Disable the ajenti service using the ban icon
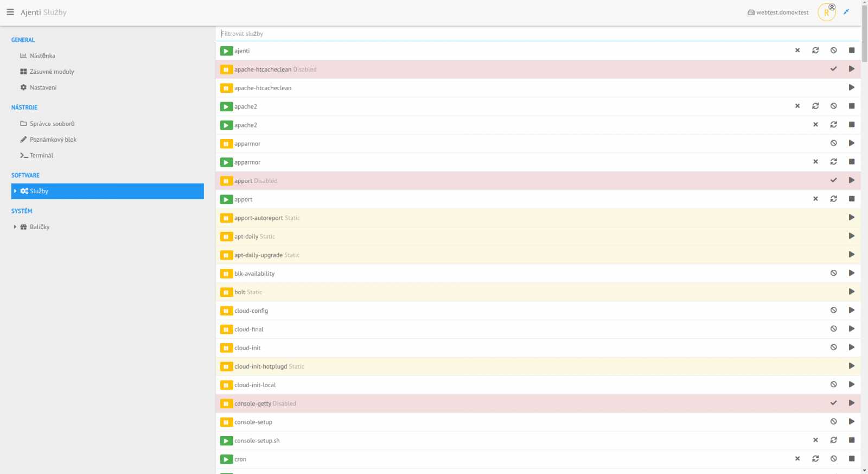This screenshot has width=868, height=474. coord(834,50)
